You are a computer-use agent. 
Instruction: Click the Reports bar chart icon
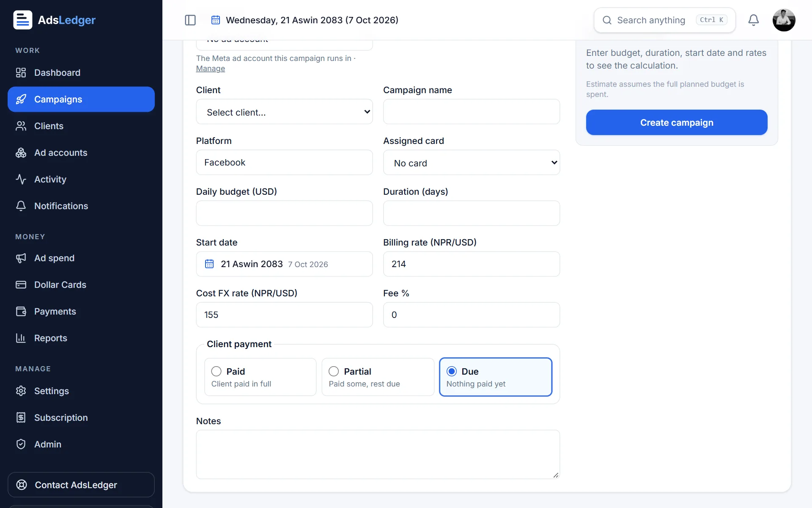click(21, 338)
